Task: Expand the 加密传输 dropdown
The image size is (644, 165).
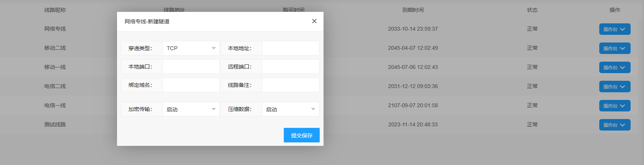Action: (191, 109)
